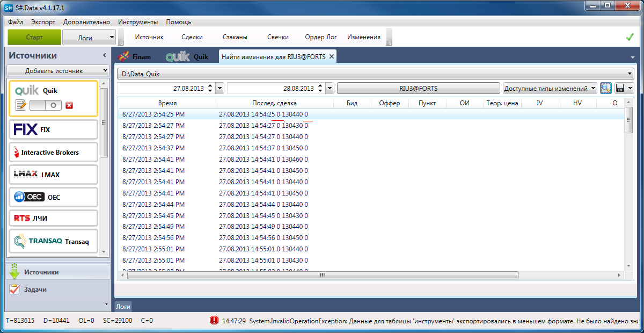Click the Оффер column header

pos(390,103)
